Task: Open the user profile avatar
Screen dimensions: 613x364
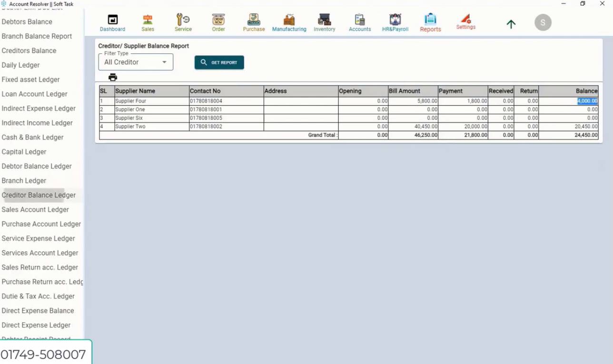Action: (543, 22)
